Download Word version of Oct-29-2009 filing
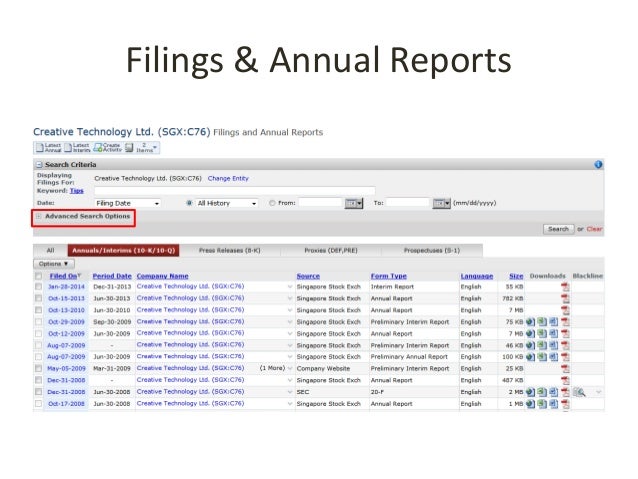 coord(553,322)
